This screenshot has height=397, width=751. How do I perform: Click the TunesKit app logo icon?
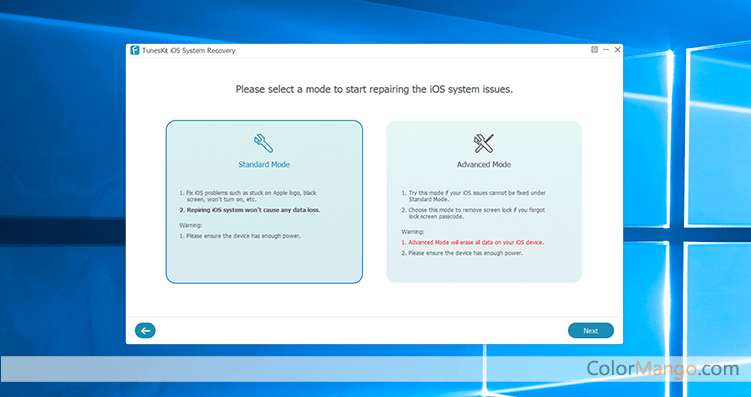(x=135, y=50)
